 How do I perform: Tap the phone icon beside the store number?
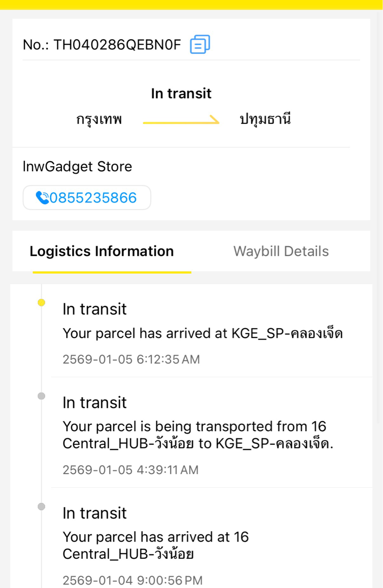point(42,198)
